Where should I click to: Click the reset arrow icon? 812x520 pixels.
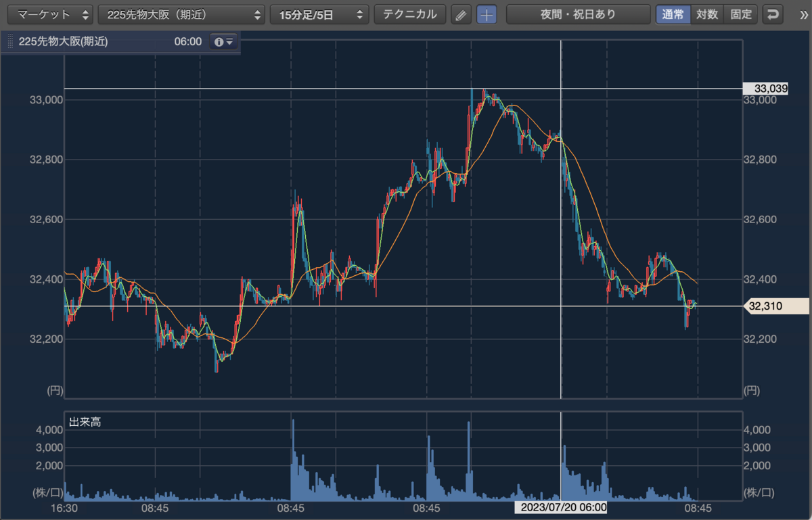[773, 14]
